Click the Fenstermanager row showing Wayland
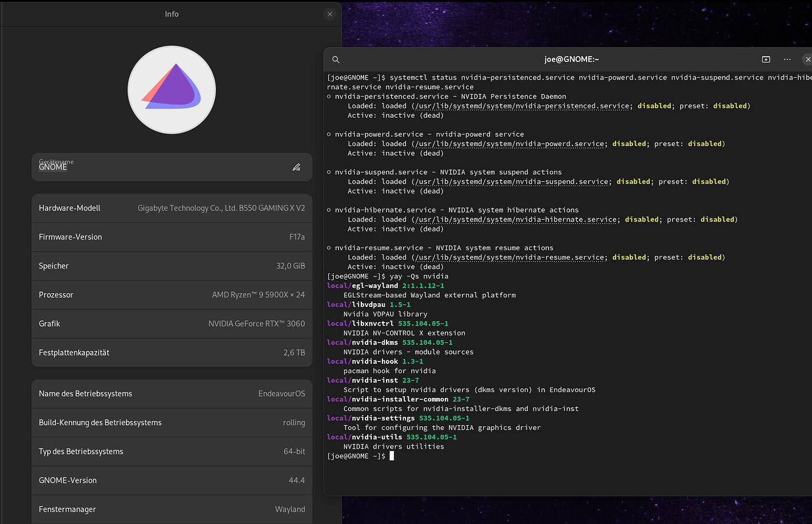812x524 pixels. point(171,509)
